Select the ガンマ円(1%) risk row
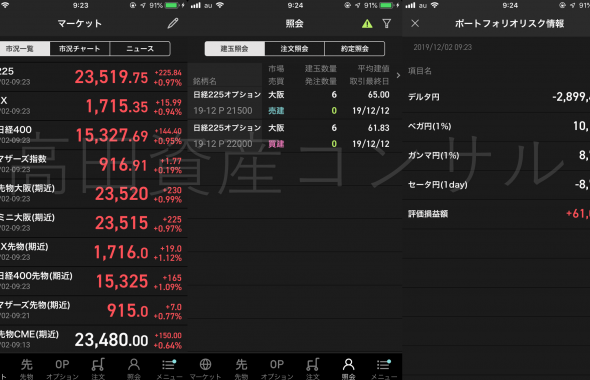 (496, 155)
